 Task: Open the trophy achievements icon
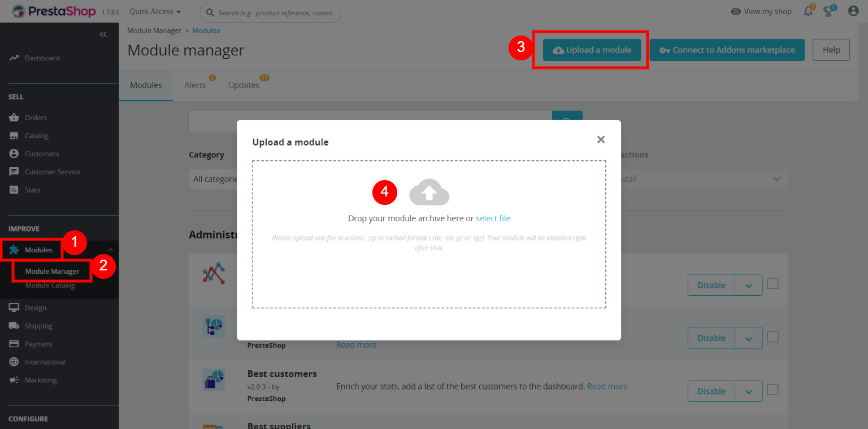coord(828,11)
